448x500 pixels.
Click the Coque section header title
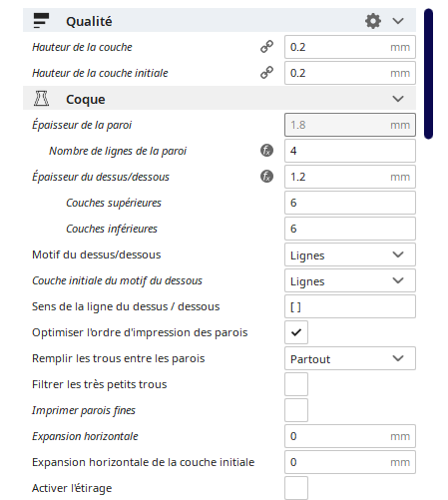[x=86, y=100]
